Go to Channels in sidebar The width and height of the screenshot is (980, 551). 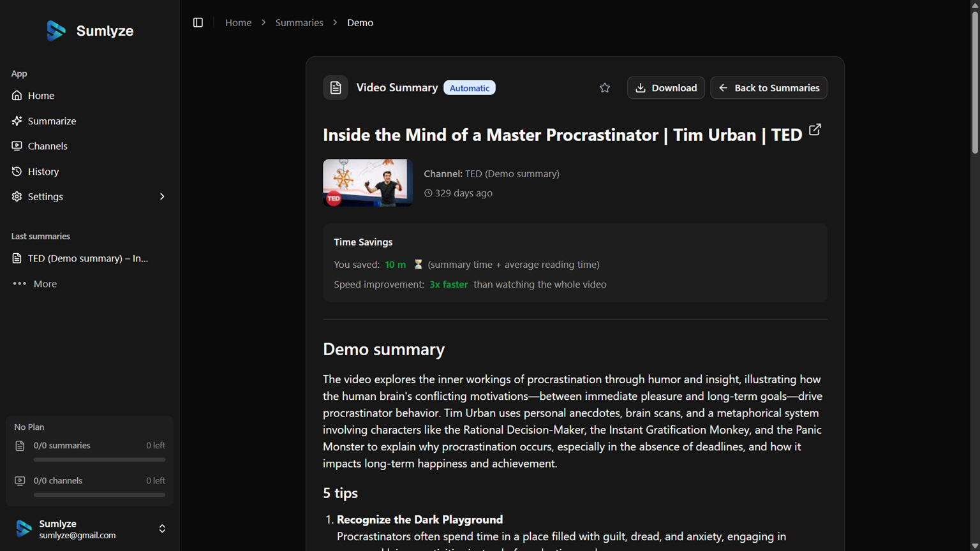click(89, 146)
